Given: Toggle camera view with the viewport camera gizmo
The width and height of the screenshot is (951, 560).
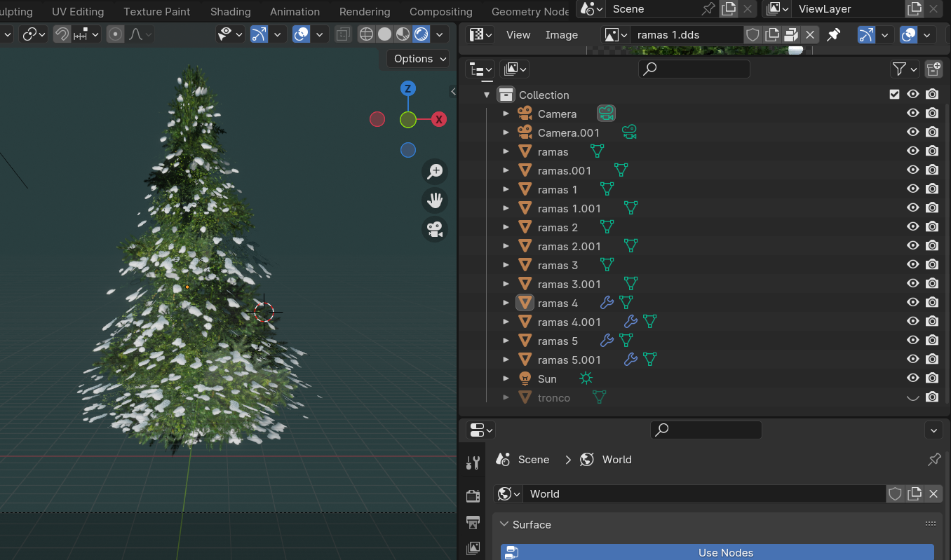Looking at the screenshot, I should 435,229.
